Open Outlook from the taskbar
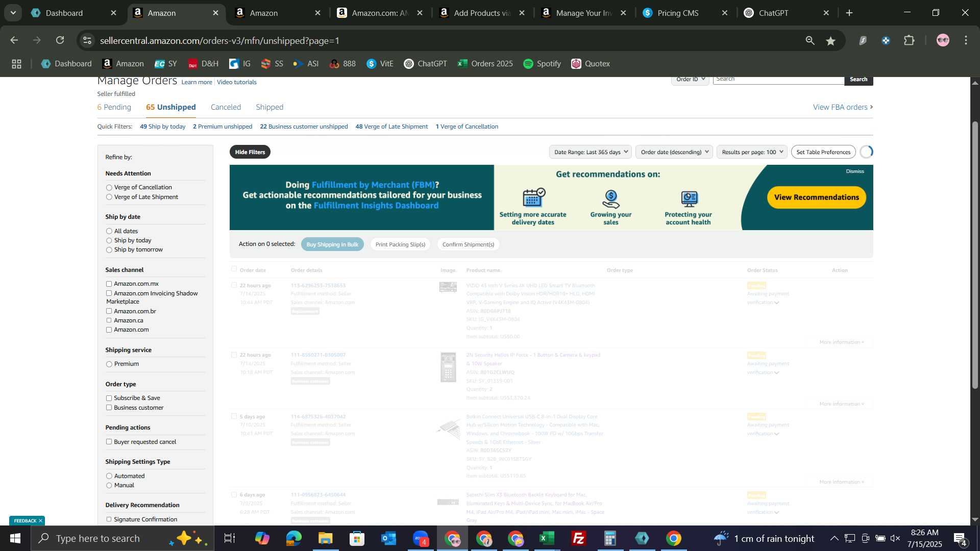980x551 pixels. [388, 538]
